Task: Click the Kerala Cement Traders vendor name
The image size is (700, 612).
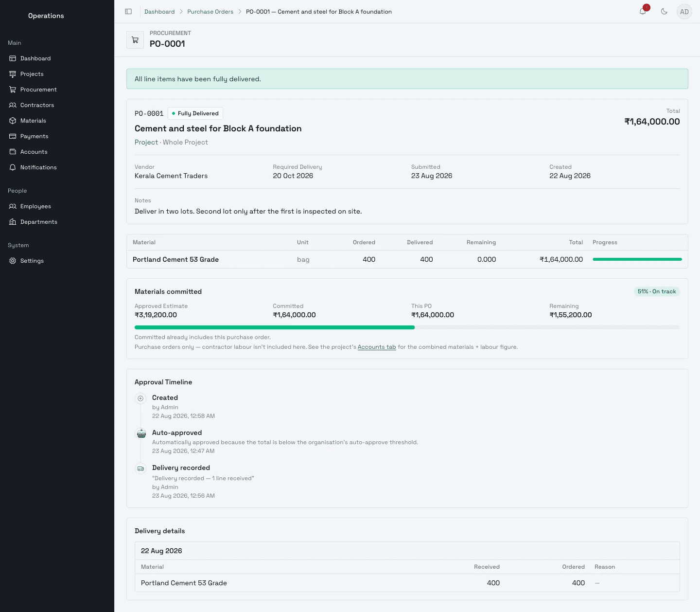Action: (x=171, y=176)
